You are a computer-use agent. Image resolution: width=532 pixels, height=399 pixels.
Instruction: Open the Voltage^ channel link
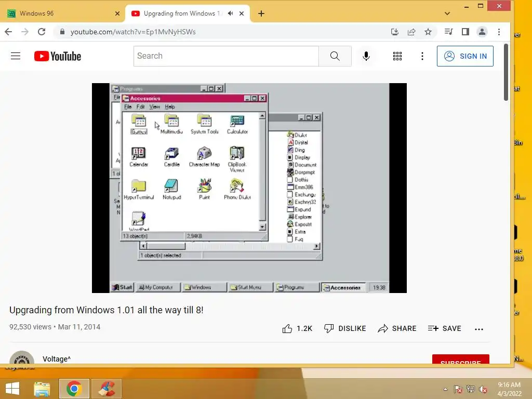pyautogui.click(x=57, y=359)
